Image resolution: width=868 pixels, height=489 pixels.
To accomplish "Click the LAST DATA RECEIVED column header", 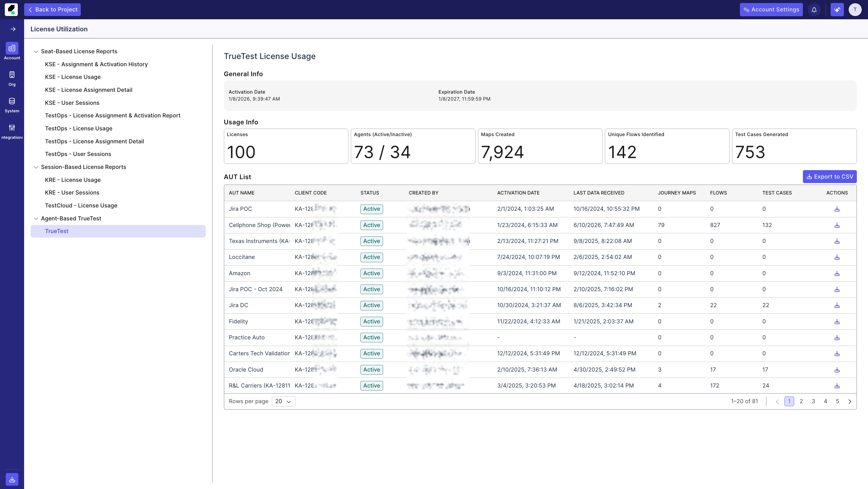I will coord(599,193).
